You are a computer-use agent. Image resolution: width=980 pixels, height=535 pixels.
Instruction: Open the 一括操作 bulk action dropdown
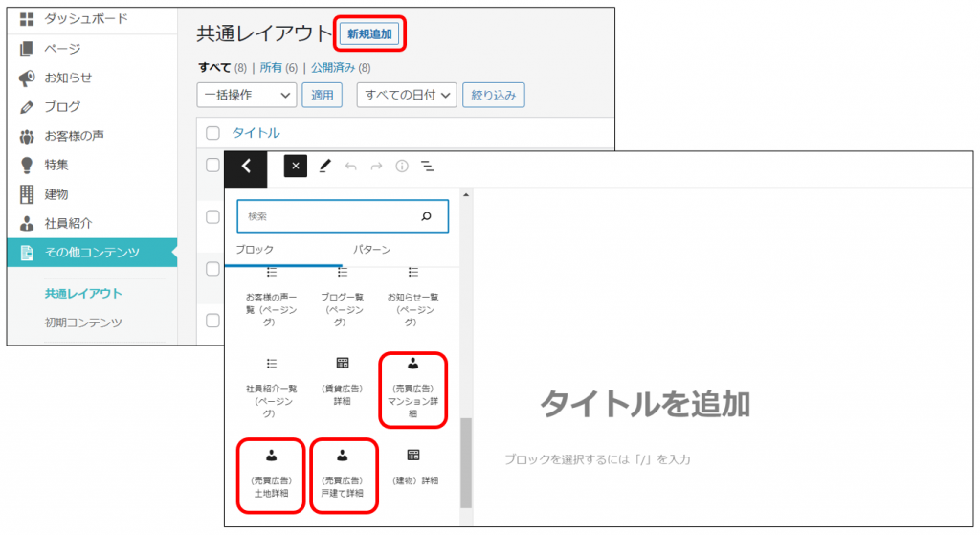point(247,95)
